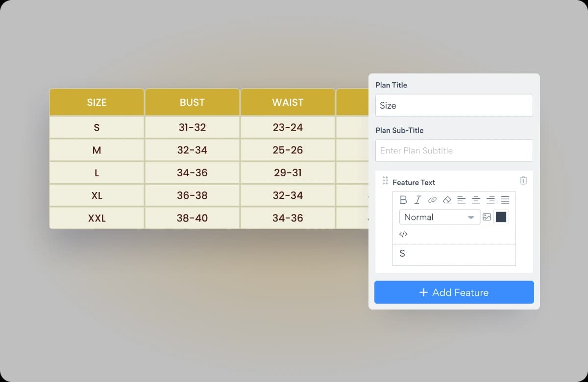The image size is (588, 382).
Task: Apply italic formatting icon
Action: 417,200
